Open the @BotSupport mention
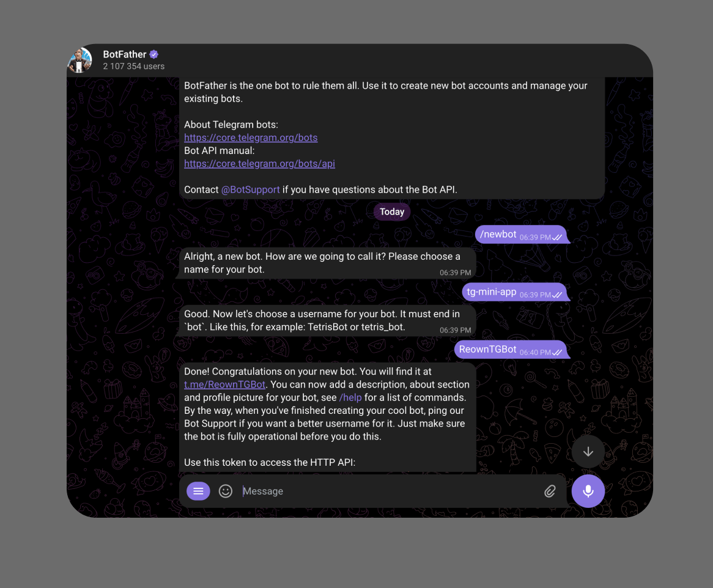713x588 pixels. [x=250, y=189]
